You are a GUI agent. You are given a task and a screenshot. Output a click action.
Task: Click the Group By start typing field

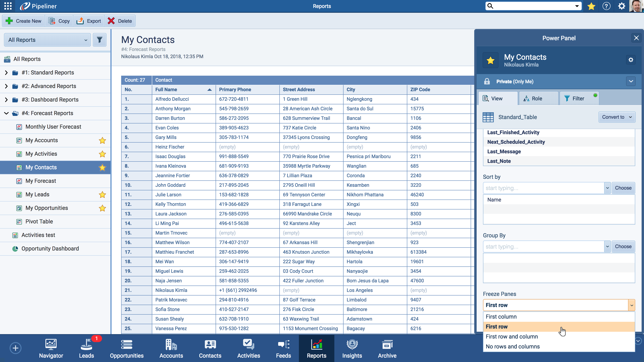coord(544,247)
